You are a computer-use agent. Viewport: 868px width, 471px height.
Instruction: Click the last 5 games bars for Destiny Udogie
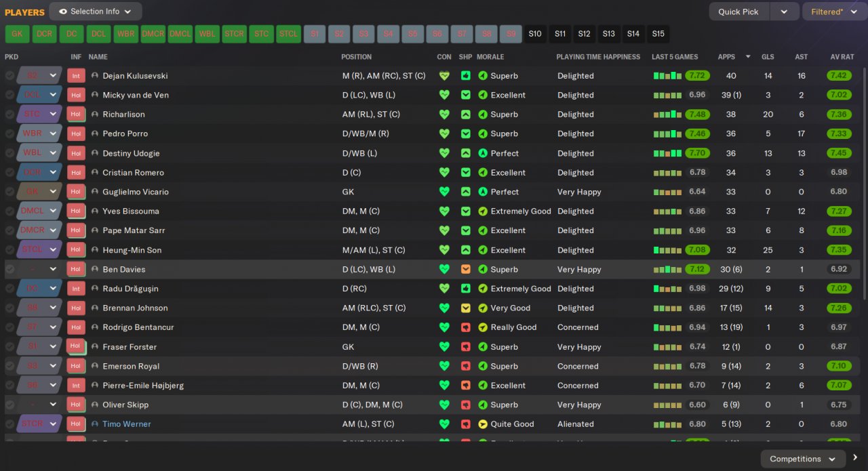[667, 153]
